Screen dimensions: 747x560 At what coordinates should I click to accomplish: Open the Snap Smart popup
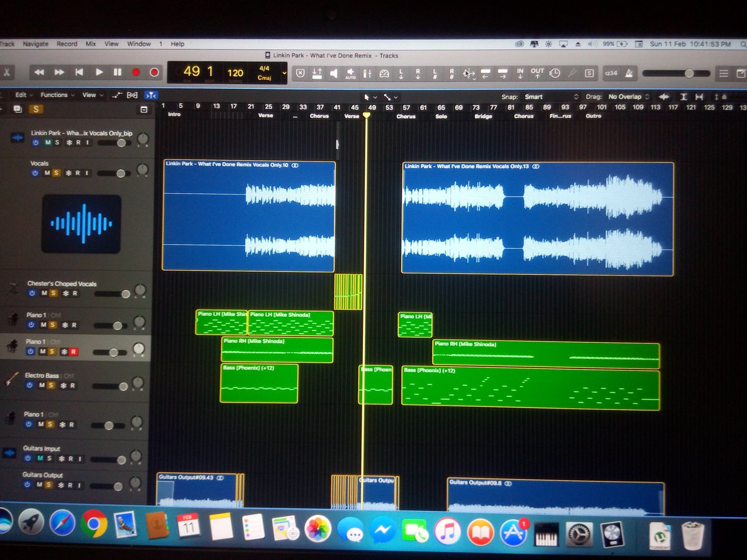point(552,97)
